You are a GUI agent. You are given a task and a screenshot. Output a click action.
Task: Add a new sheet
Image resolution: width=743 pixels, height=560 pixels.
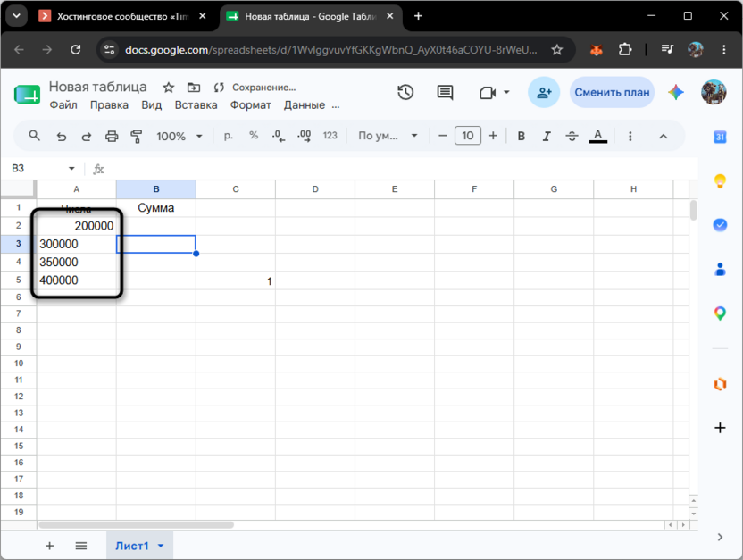click(x=49, y=546)
